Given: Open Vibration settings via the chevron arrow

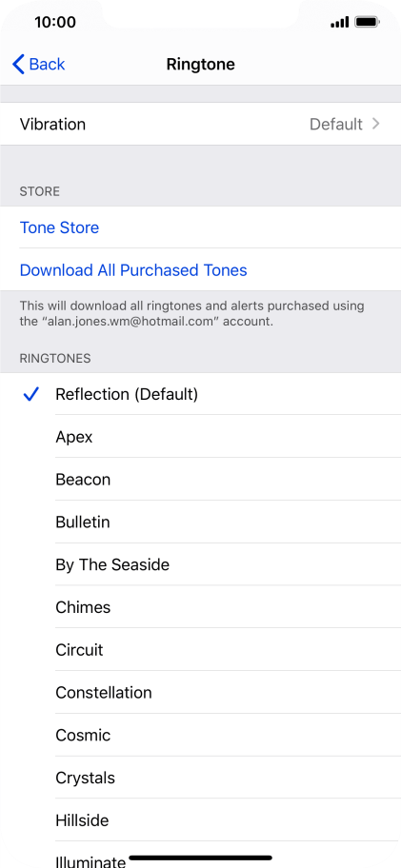Looking at the screenshot, I should click(x=376, y=124).
